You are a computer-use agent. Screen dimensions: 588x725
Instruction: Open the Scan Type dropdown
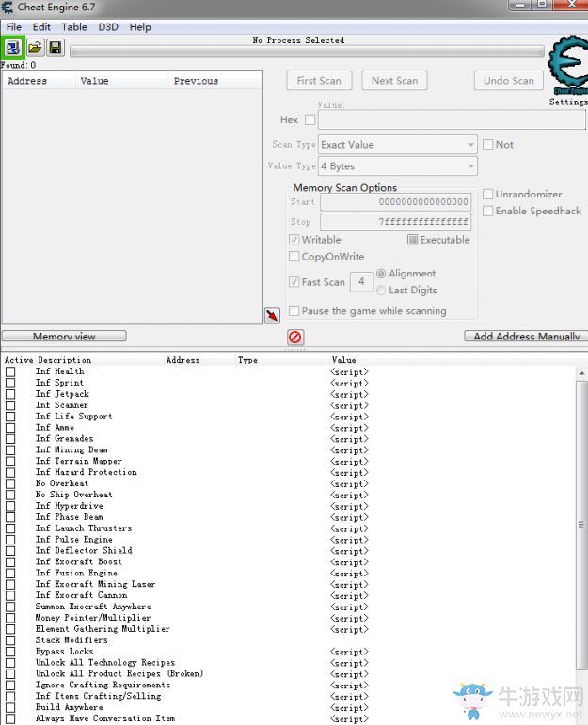point(398,144)
